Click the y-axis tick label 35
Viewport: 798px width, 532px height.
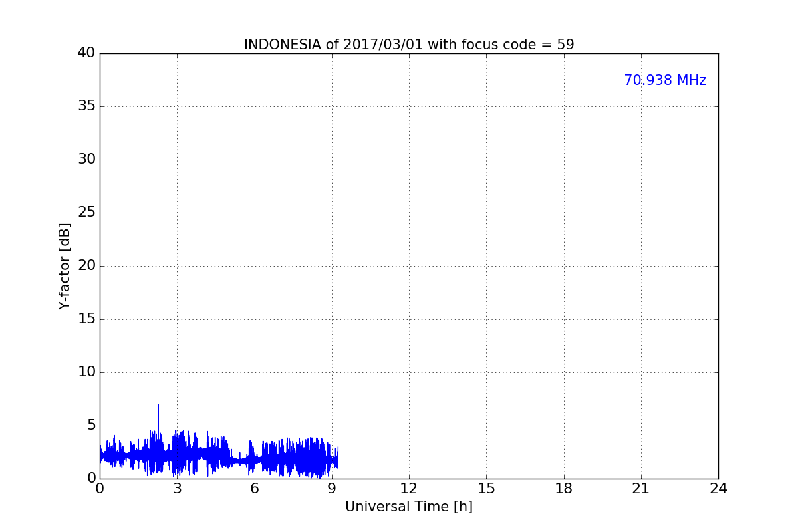coord(86,106)
